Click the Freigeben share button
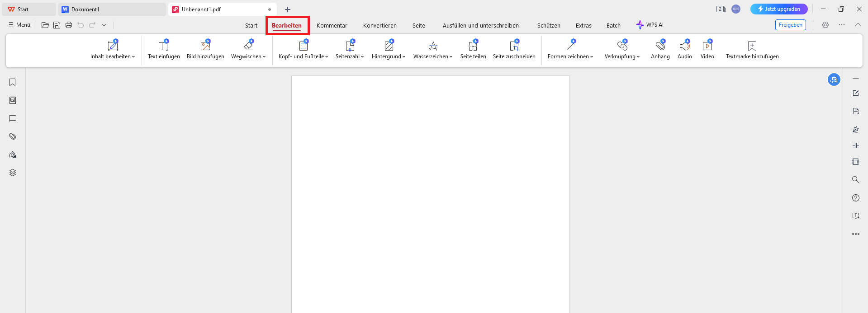Screen dimensions: 868x313 (791, 25)
